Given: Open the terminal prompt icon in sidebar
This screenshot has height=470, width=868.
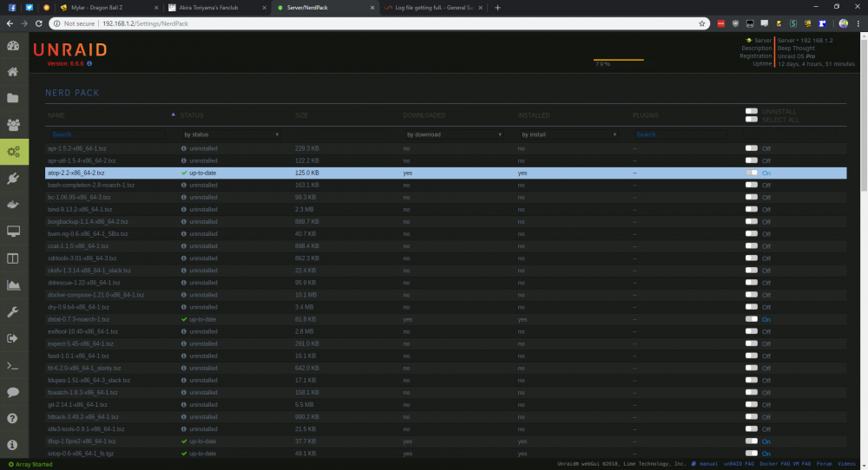Looking at the screenshot, I should coord(13,365).
